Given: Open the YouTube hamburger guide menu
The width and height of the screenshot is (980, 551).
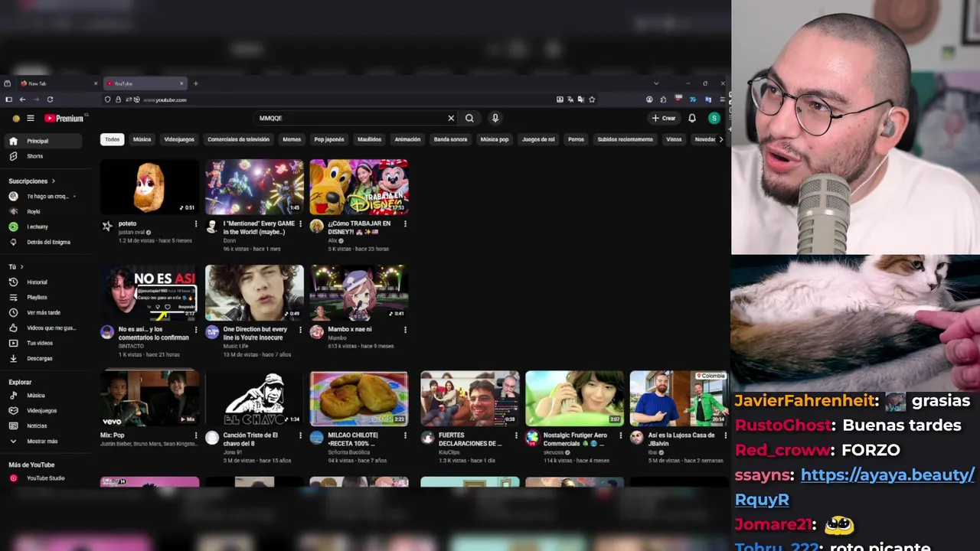Looking at the screenshot, I should (x=31, y=118).
